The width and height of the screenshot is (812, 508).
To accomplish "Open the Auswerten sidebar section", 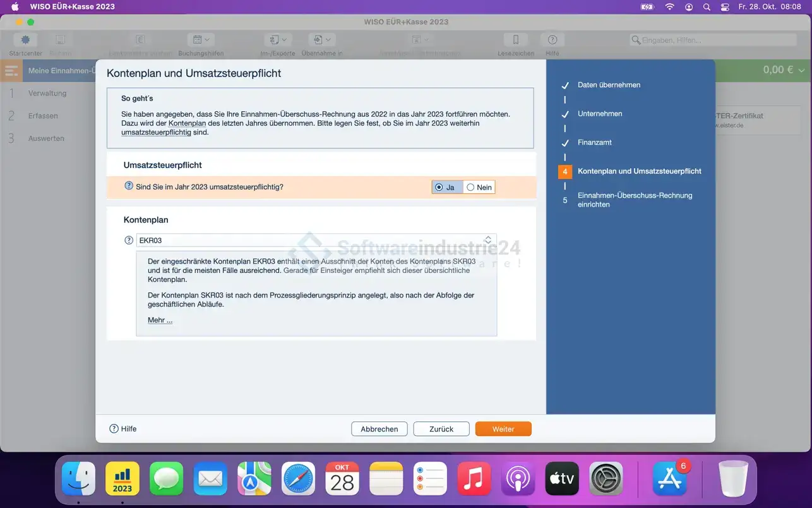I will [46, 138].
